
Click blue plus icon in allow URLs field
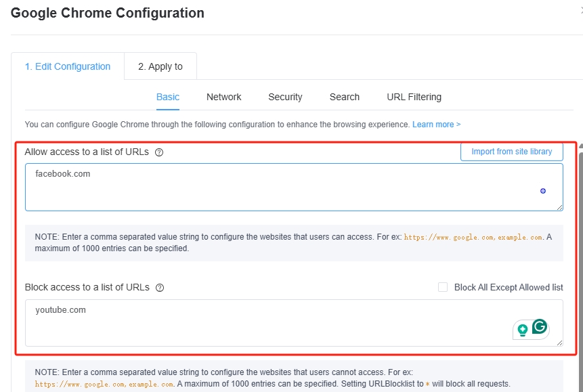point(543,191)
